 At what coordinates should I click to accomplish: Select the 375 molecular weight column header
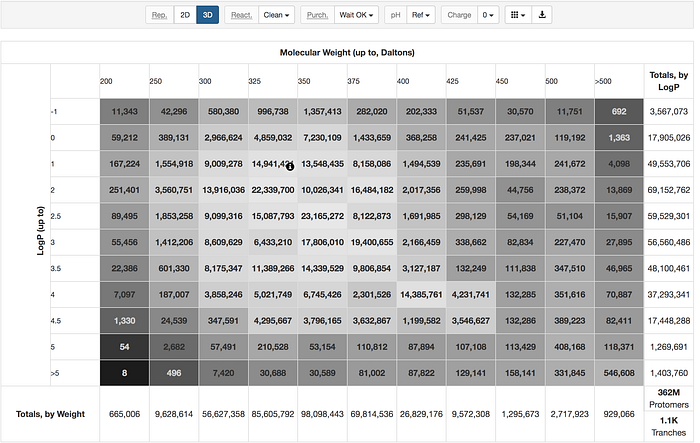[372, 81]
